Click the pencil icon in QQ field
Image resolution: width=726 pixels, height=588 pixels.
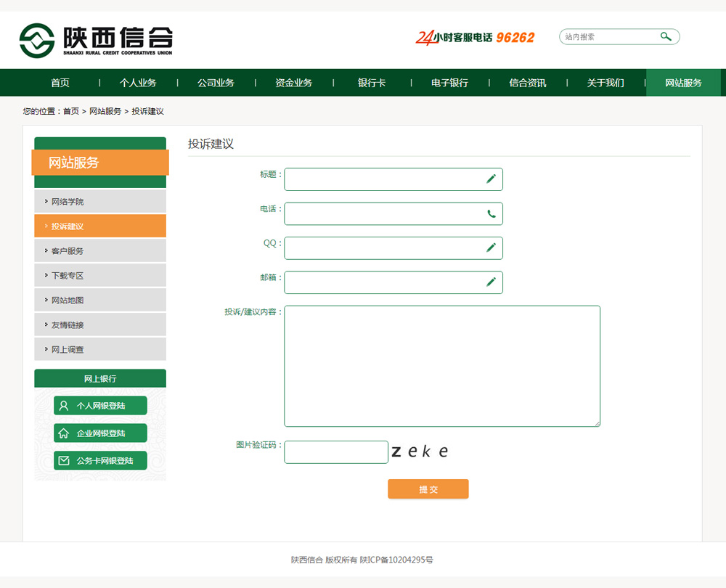[x=491, y=248]
